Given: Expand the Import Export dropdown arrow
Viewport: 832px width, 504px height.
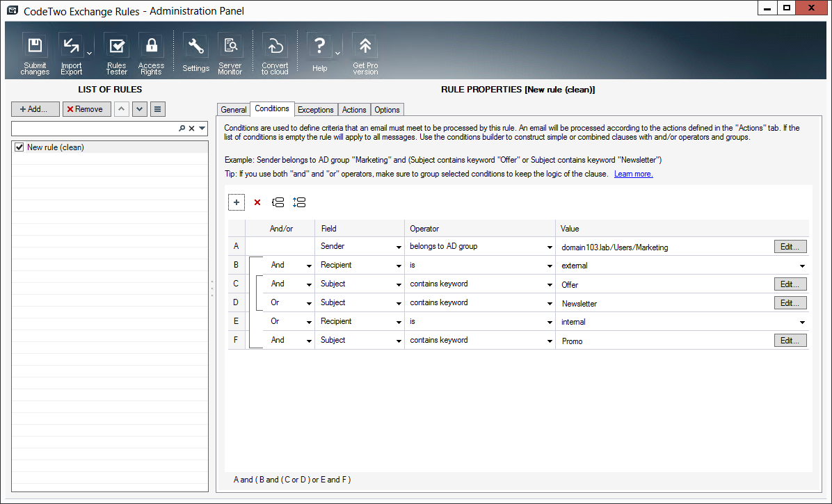Looking at the screenshot, I should (x=89, y=54).
